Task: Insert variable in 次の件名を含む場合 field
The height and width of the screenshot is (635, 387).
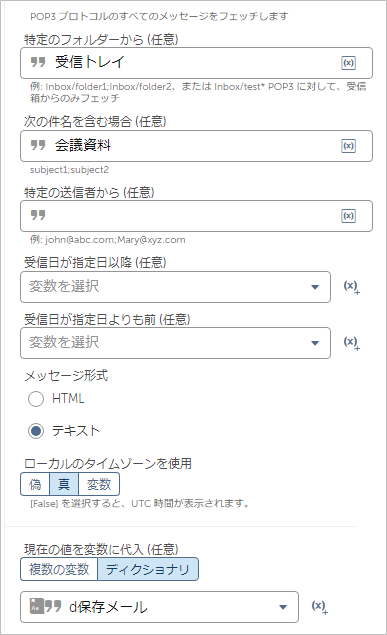Action: (x=348, y=146)
